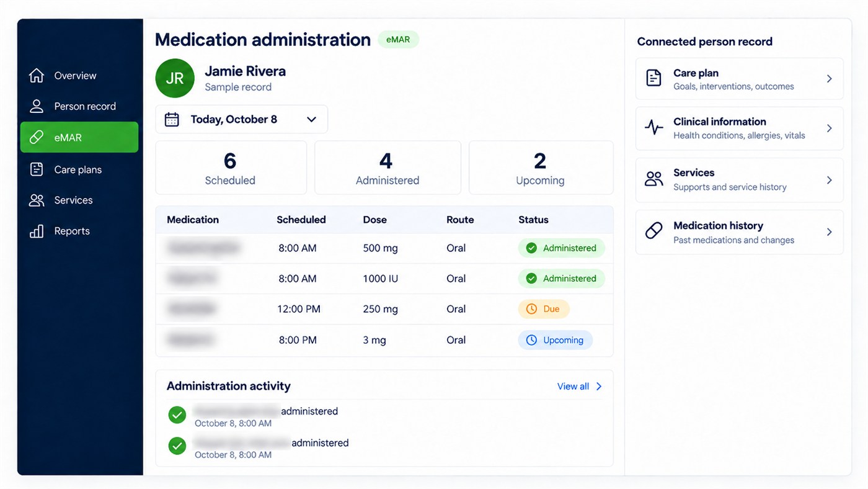
Task: Click the 12:00 PM scheduled time
Action: 299,309
